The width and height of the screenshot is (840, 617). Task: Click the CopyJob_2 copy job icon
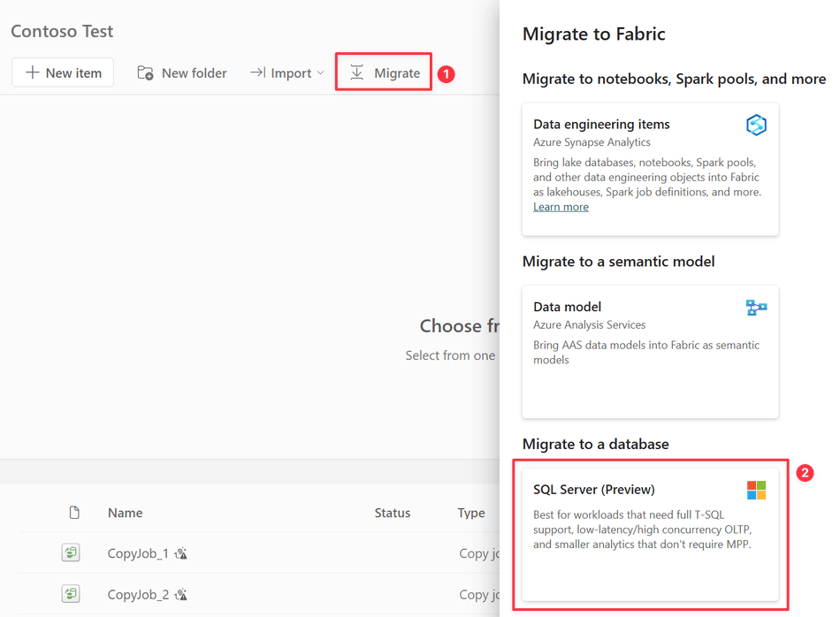pyautogui.click(x=72, y=593)
